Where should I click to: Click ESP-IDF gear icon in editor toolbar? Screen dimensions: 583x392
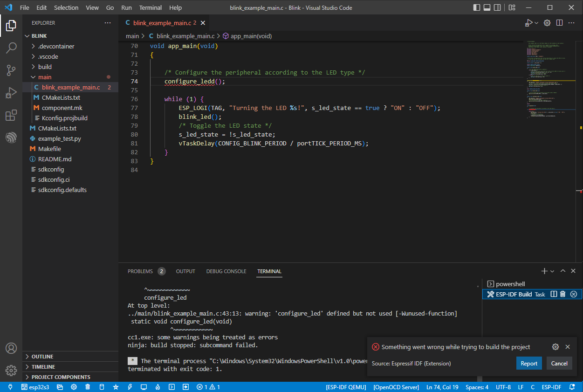(x=548, y=23)
